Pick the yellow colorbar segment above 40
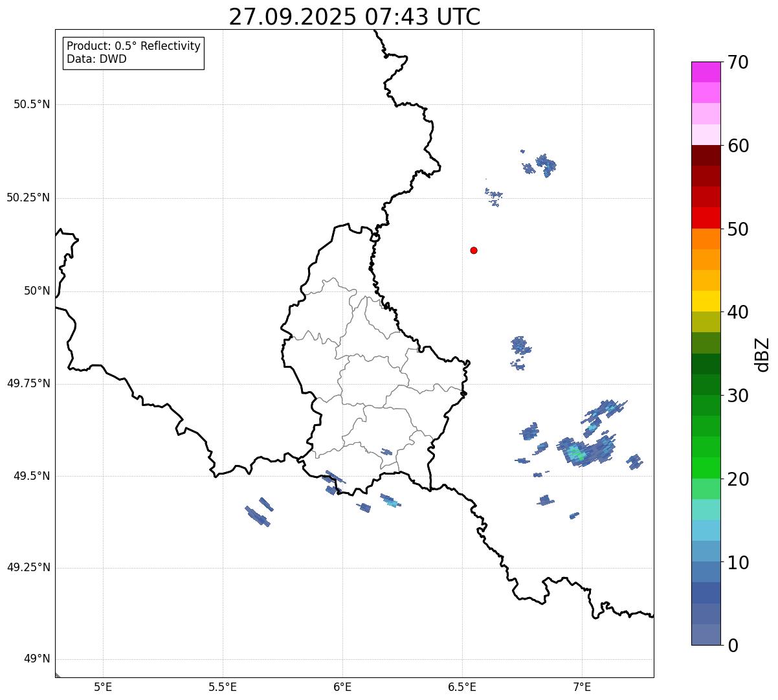Viewport: 778px width, 700px height. (x=706, y=301)
